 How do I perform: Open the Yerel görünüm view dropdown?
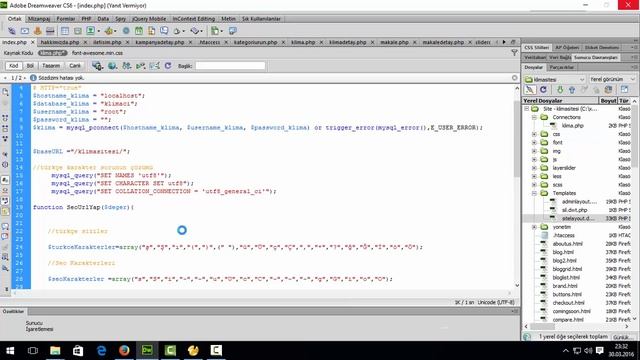[x=612, y=79]
